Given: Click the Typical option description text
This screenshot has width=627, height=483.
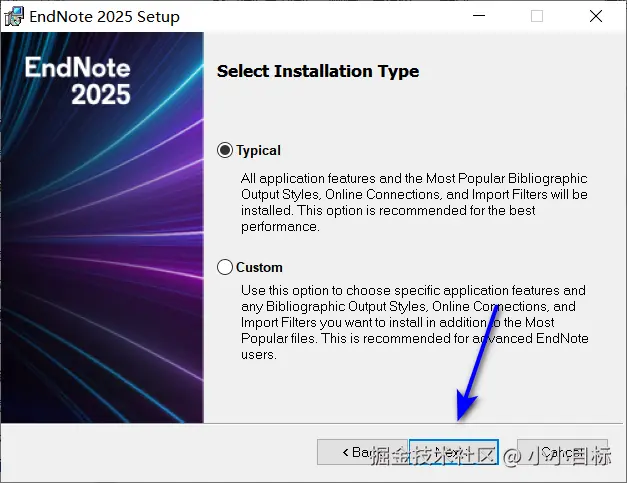Looking at the screenshot, I should tap(414, 202).
